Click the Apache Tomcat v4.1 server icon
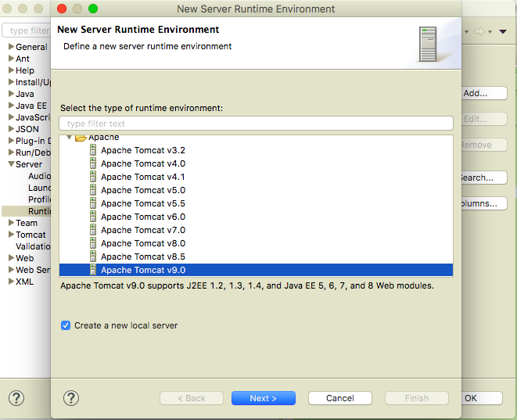Image resolution: width=517 pixels, height=420 pixels. [93, 177]
